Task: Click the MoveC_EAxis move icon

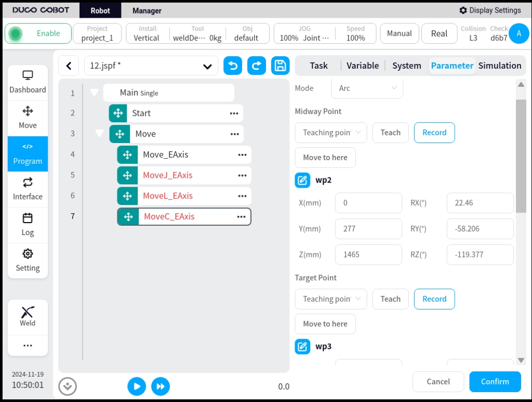Action: 128,217
